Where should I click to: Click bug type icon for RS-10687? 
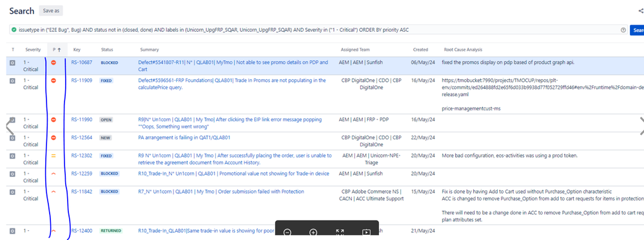coord(12,63)
